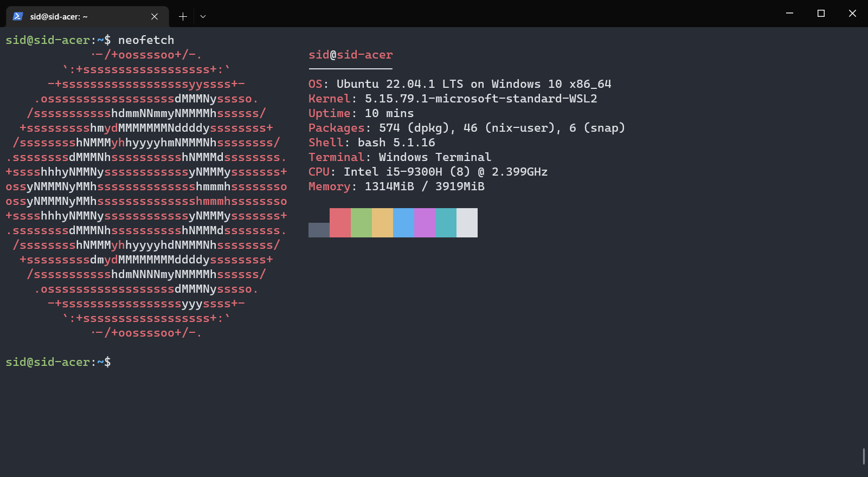Click the Uptime value '10 mins'
The width and height of the screenshot is (868, 477).
(389, 113)
